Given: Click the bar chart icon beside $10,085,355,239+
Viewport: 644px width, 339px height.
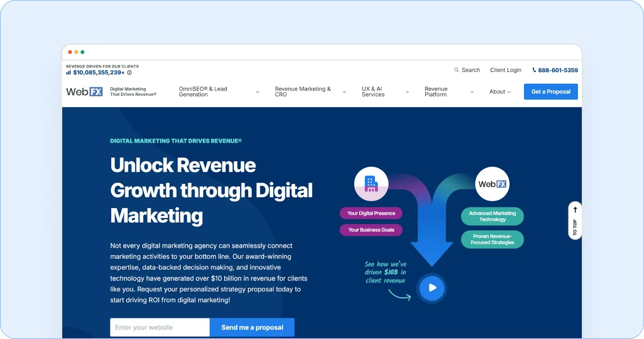Looking at the screenshot, I should click(x=68, y=72).
